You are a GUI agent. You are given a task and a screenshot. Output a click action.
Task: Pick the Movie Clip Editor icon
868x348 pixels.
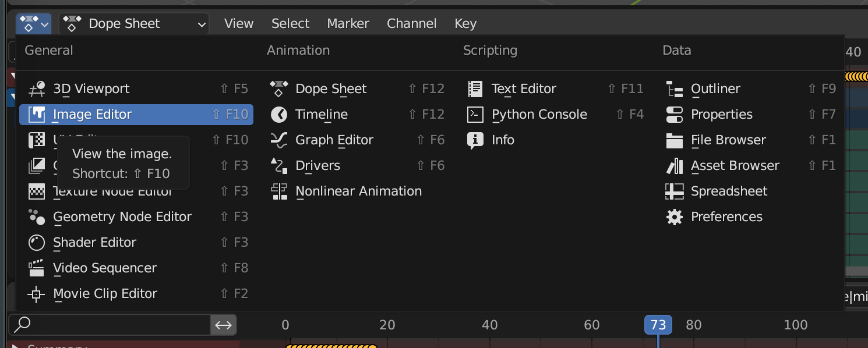point(37,294)
